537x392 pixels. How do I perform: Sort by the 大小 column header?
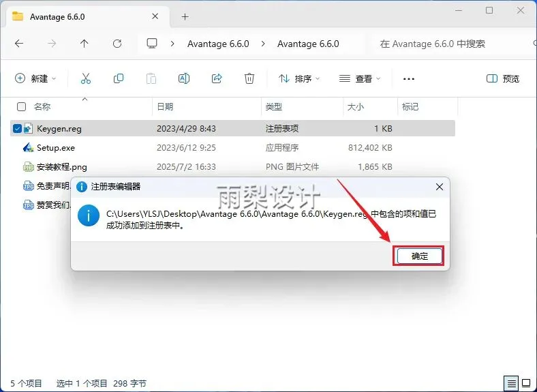point(356,106)
